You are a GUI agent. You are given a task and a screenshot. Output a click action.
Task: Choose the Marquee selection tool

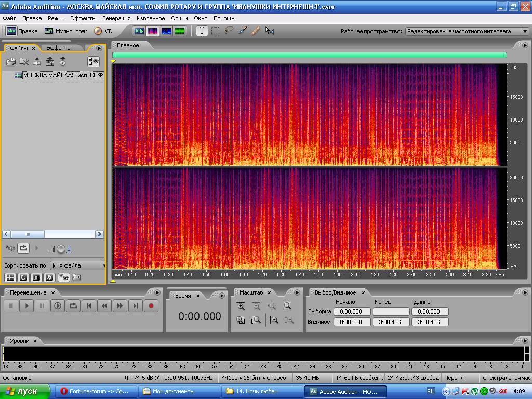pos(216,31)
